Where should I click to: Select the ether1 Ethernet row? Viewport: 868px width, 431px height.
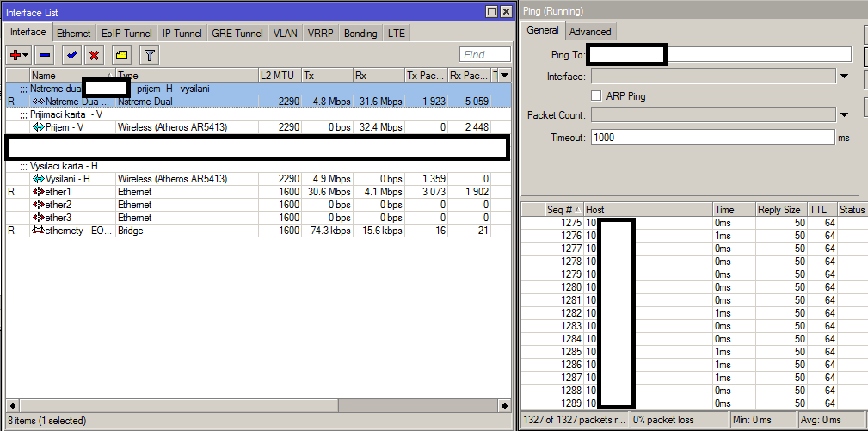pyautogui.click(x=258, y=192)
